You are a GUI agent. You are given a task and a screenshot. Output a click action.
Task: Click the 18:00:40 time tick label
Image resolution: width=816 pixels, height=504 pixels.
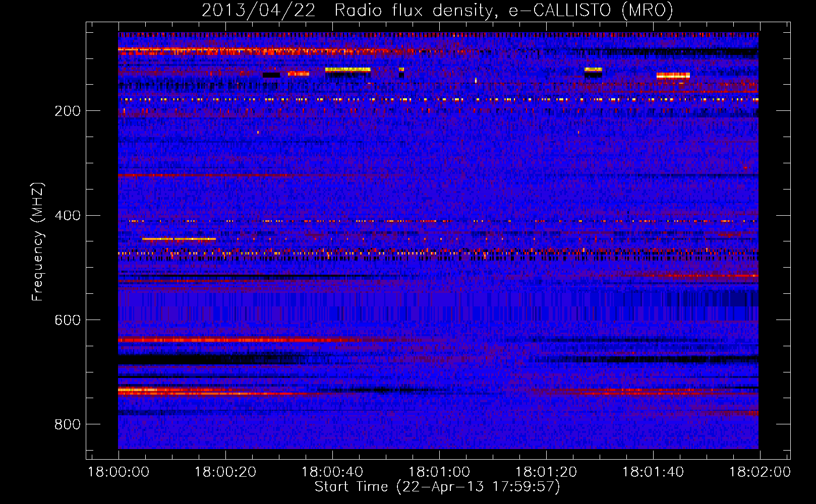point(332,472)
